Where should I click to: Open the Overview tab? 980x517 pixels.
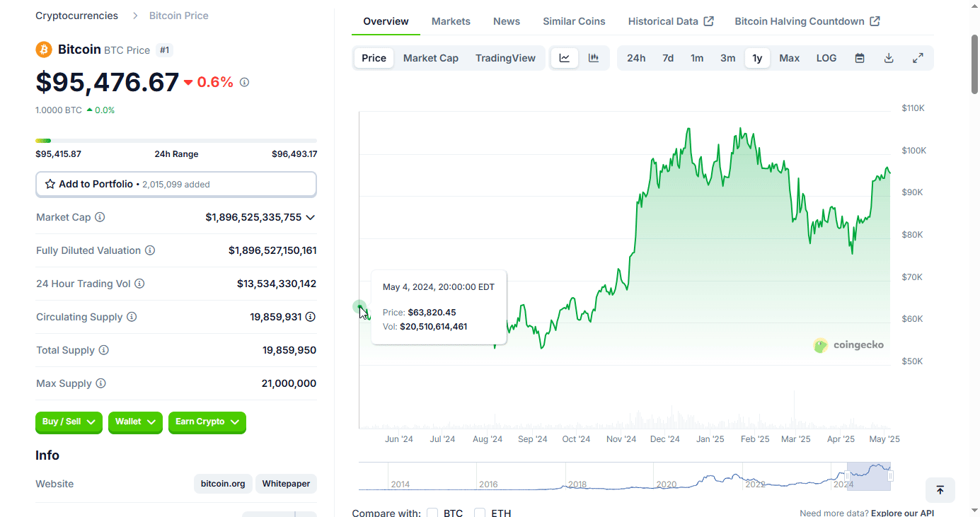click(386, 21)
